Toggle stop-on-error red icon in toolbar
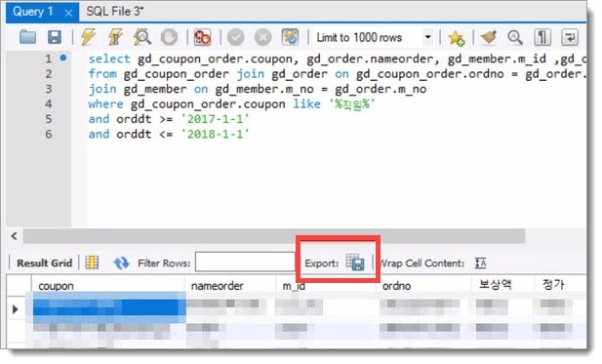 point(202,37)
